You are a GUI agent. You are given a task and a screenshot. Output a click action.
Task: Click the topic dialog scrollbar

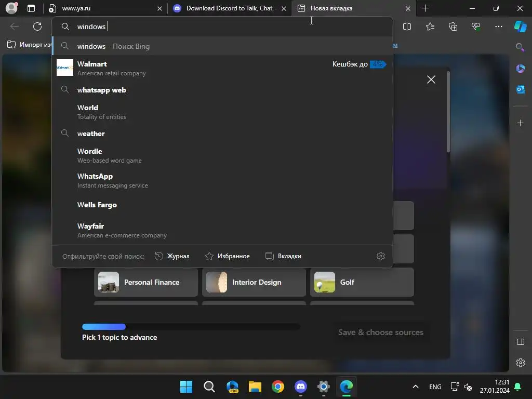coord(448,112)
